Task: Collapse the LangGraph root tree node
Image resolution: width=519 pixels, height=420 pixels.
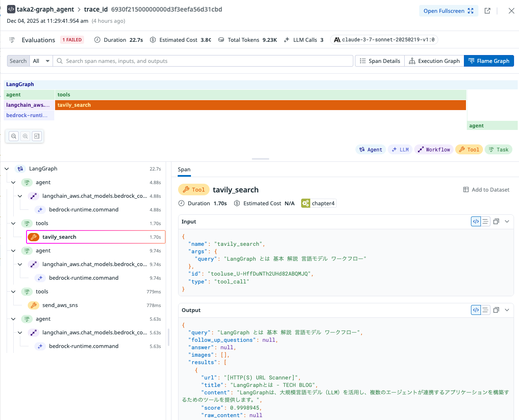Action: [7, 169]
